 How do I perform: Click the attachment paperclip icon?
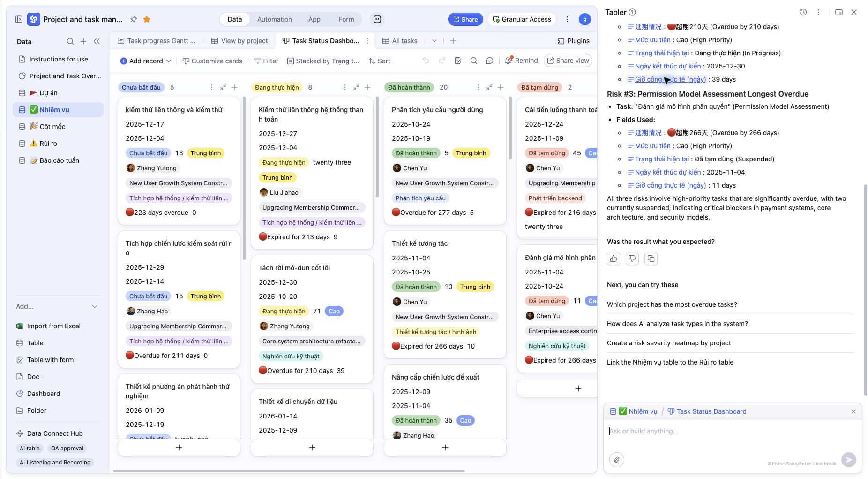click(617, 460)
